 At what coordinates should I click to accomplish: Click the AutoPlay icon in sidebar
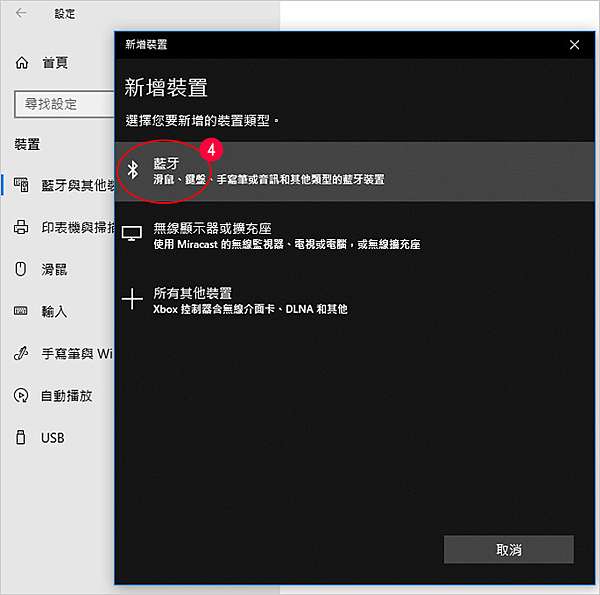(21, 395)
